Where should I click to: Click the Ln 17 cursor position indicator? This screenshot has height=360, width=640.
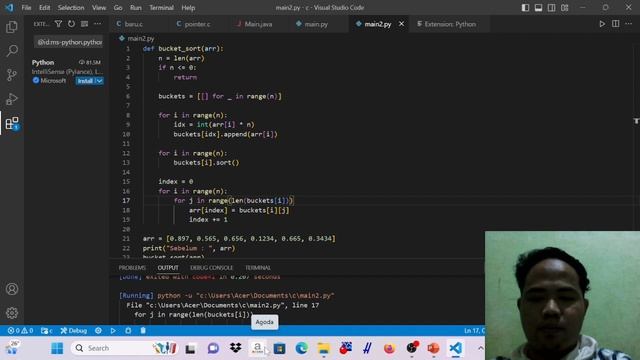point(474,331)
